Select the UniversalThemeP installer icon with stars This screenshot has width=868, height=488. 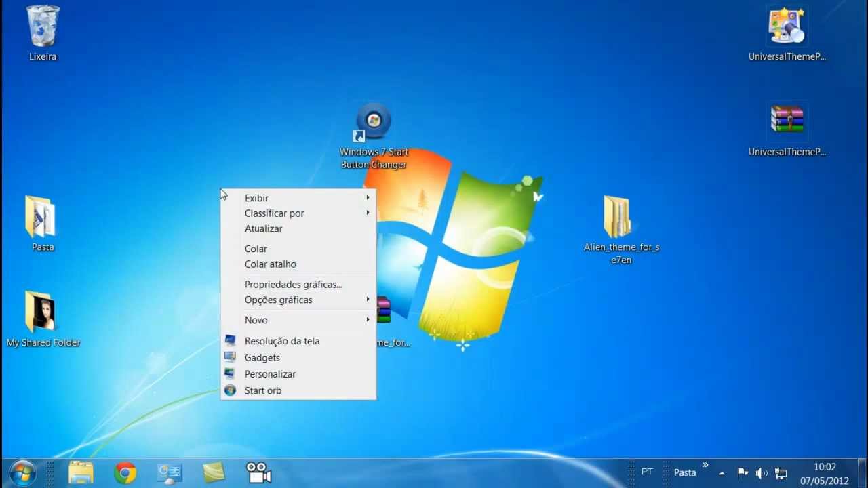[787, 26]
